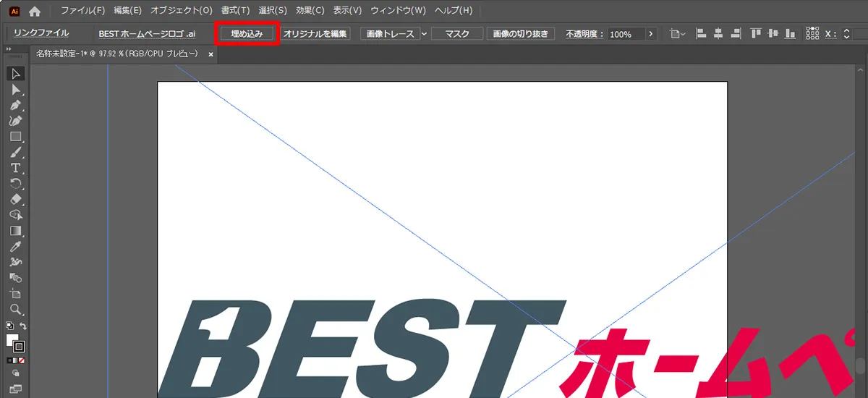Image resolution: width=868 pixels, height=398 pixels.
Task: Align objects to horizontal center
Action: point(718,33)
